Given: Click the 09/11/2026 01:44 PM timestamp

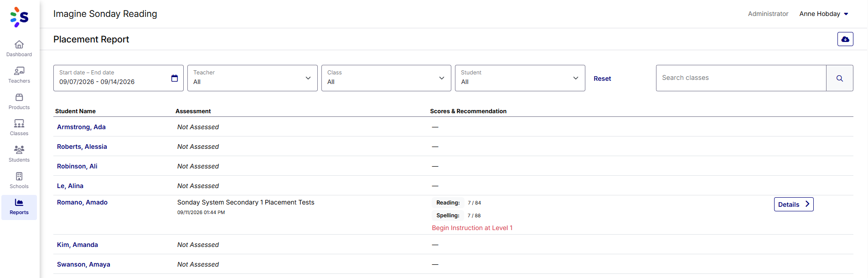Looking at the screenshot, I should (x=201, y=212).
